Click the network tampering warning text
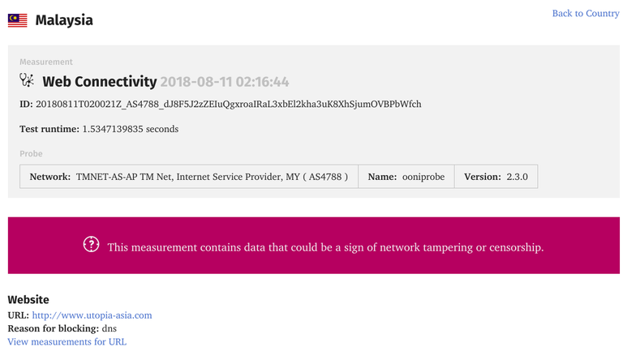Viewport: 623px width, 364px height. (325, 246)
